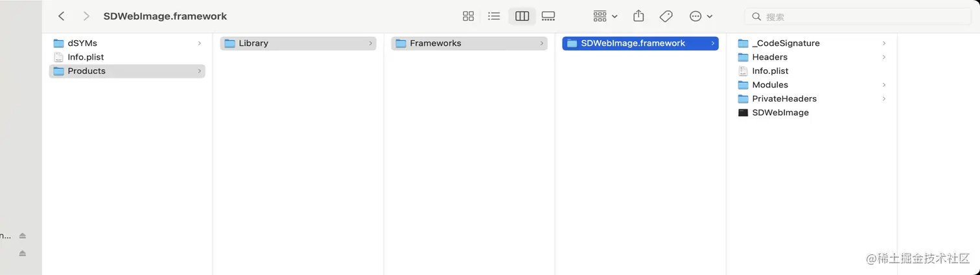This screenshot has width=980, height=275.
Task: Expand _CodeSignature using its chevron
Action: [x=883, y=43]
